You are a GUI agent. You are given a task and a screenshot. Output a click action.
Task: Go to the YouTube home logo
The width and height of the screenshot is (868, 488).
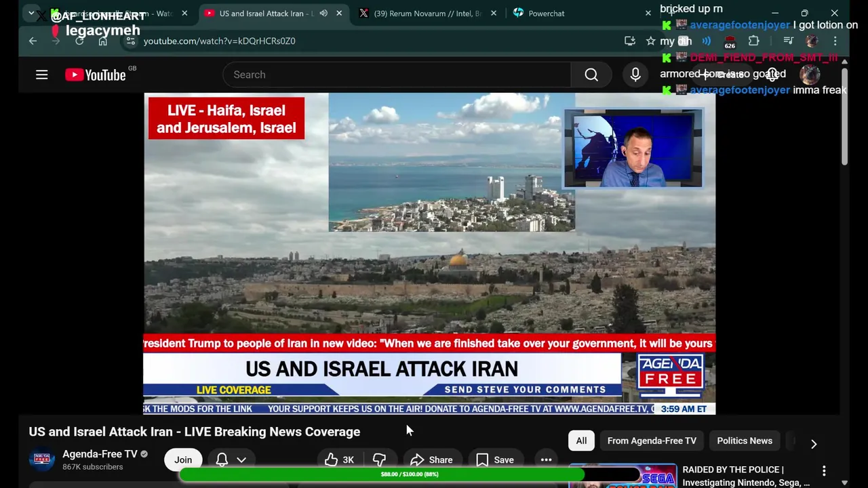pos(96,75)
